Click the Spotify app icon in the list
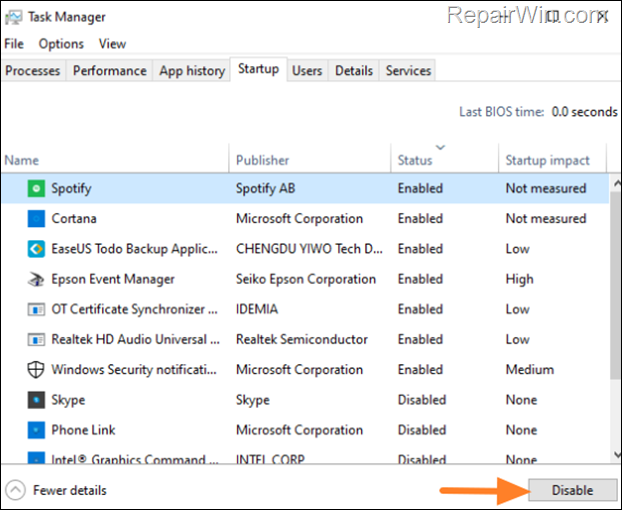The image size is (622, 510). coord(36,188)
